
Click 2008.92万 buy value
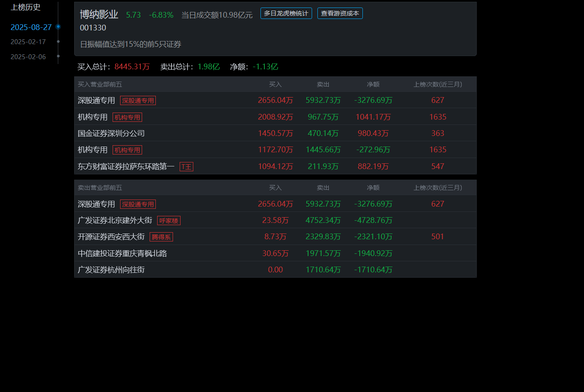(x=275, y=117)
